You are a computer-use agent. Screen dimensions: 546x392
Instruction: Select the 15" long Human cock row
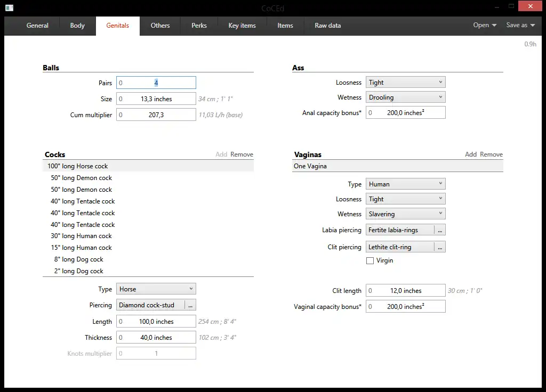point(148,248)
